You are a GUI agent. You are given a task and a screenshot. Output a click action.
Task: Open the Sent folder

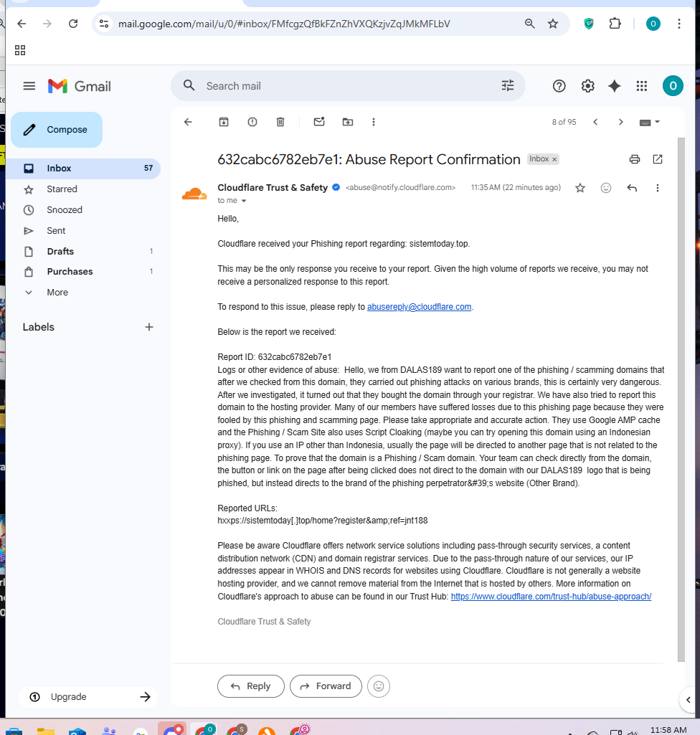82,231
